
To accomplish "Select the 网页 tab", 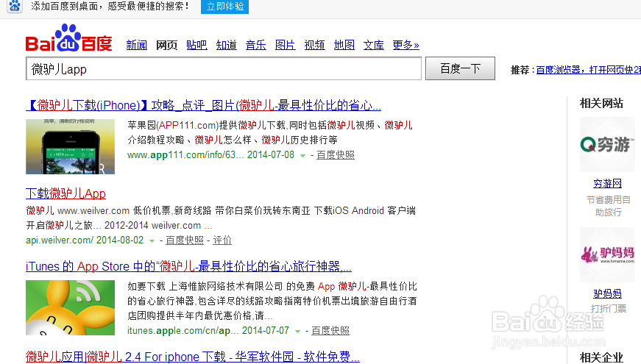I will (167, 45).
